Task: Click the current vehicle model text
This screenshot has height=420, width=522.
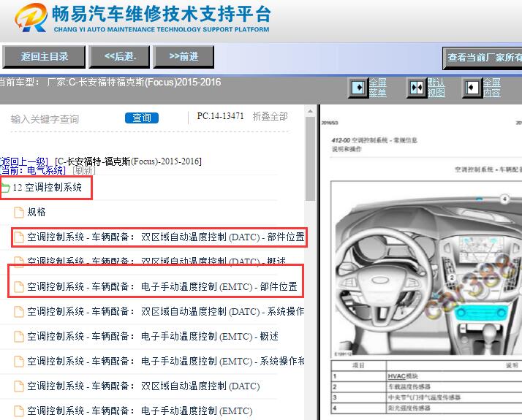Action: (x=110, y=82)
